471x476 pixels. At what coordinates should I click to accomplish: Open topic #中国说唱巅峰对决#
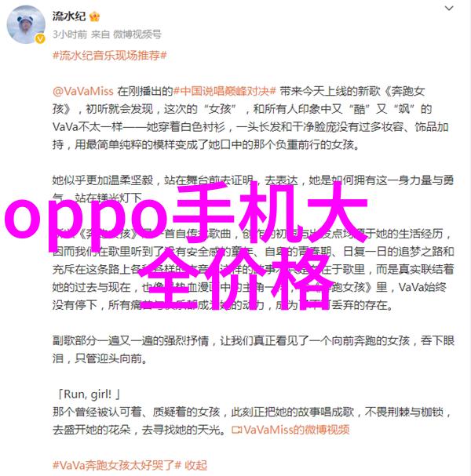coord(225,91)
